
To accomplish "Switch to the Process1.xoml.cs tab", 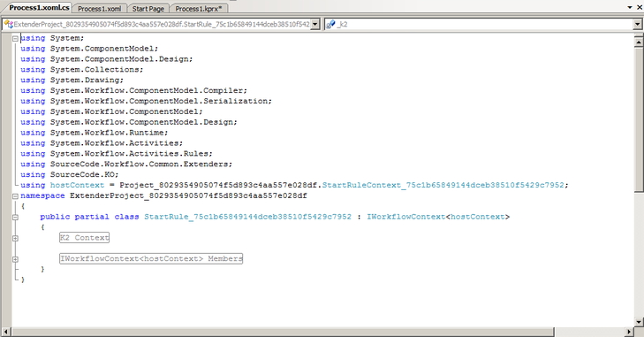I will 39,8.
